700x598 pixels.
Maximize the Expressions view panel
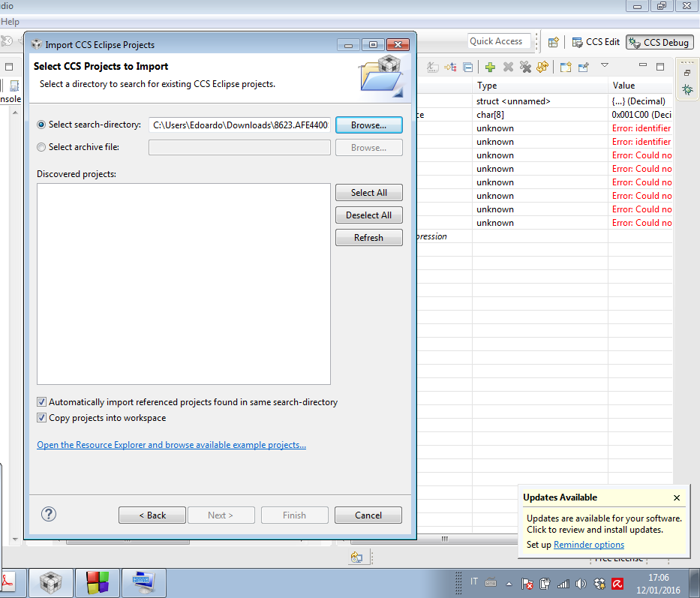660,67
